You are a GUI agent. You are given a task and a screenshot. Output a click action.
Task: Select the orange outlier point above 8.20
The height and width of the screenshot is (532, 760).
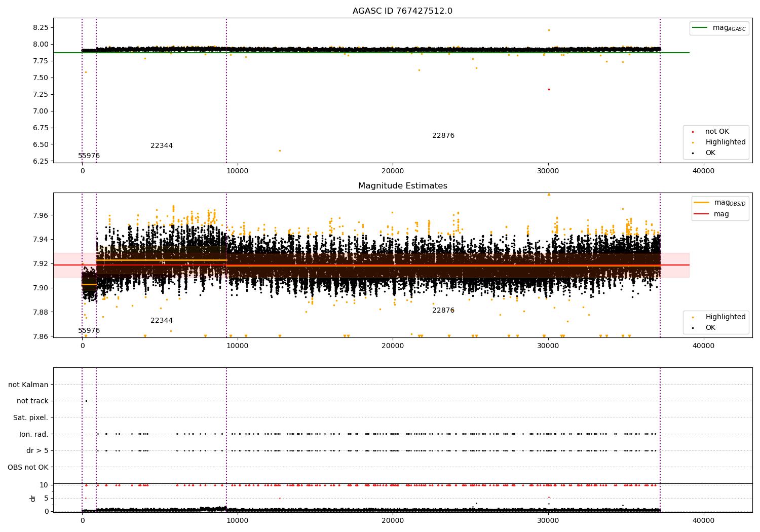point(549,30)
